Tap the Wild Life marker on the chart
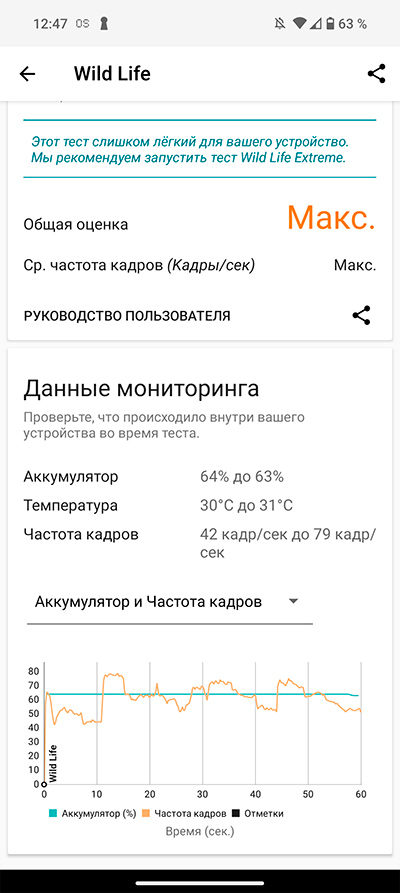400x893 pixels. [x=53, y=765]
